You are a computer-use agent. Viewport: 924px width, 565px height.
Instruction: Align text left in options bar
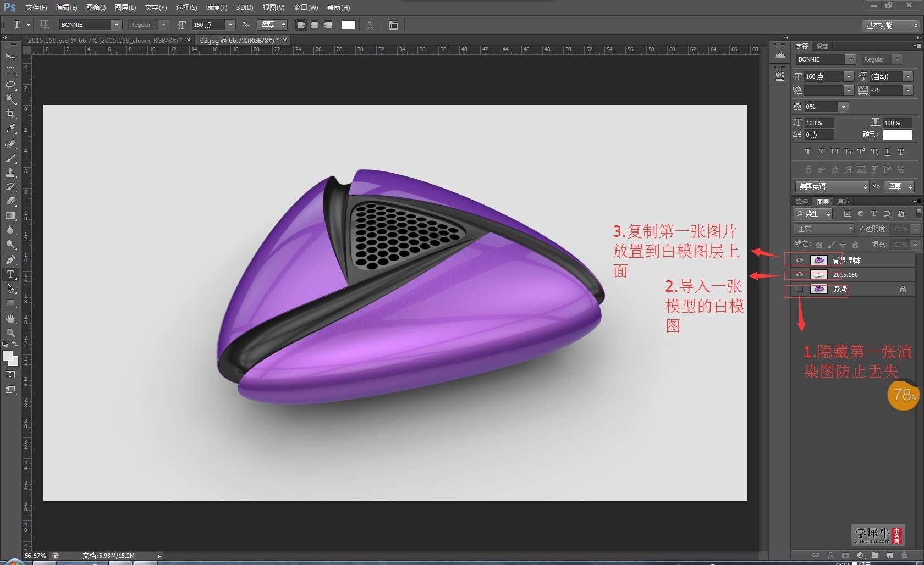(x=301, y=25)
